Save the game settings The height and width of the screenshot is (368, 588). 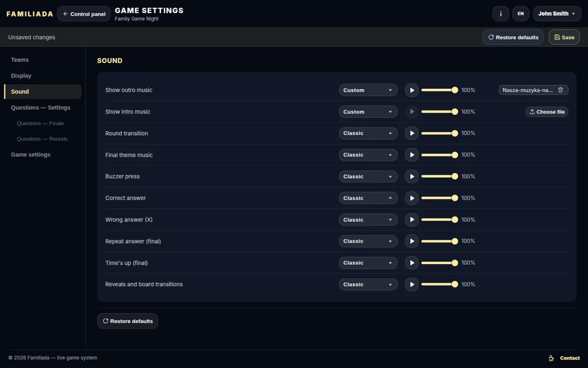(564, 37)
